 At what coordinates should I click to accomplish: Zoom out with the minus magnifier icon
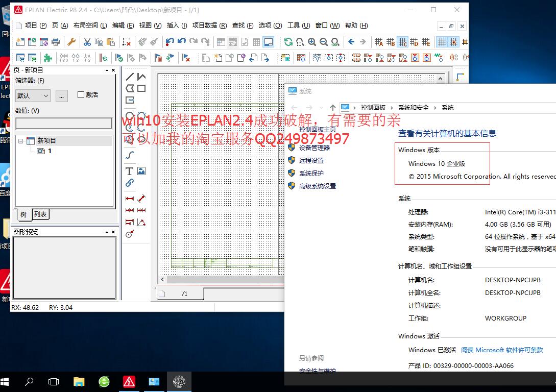323,42
